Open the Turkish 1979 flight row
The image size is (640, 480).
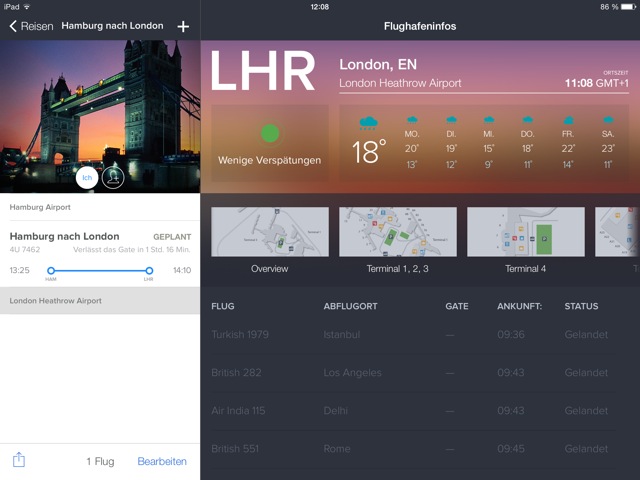tap(420, 335)
